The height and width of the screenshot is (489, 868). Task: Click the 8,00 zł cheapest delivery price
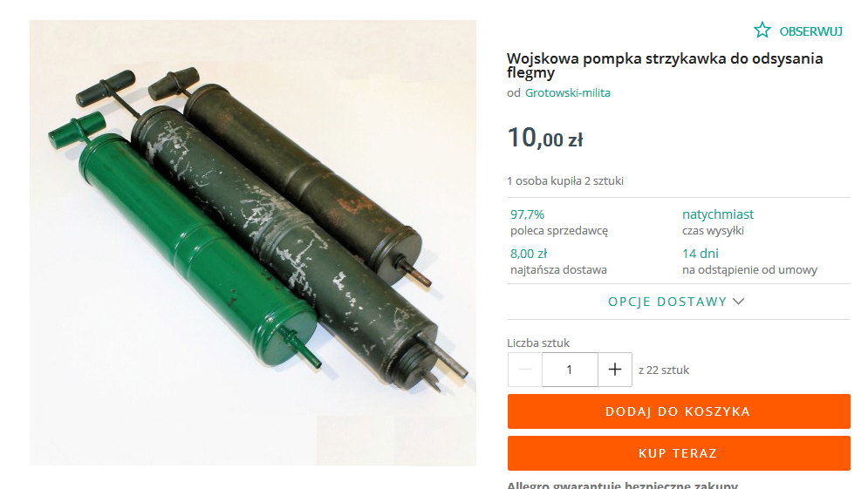click(x=528, y=254)
